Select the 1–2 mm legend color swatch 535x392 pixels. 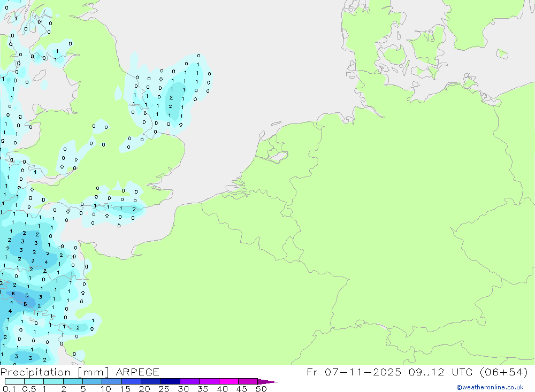(x=53, y=381)
